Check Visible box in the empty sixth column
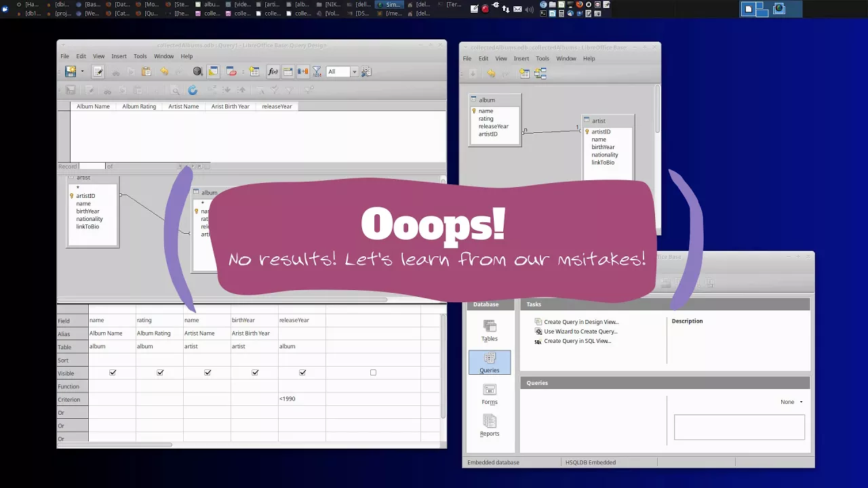 pyautogui.click(x=373, y=373)
